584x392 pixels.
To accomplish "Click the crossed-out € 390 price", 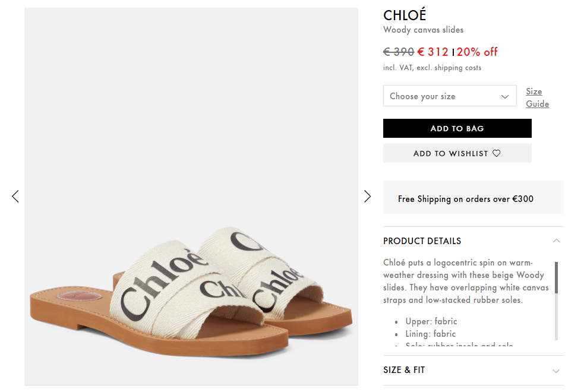I will [399, 52].
